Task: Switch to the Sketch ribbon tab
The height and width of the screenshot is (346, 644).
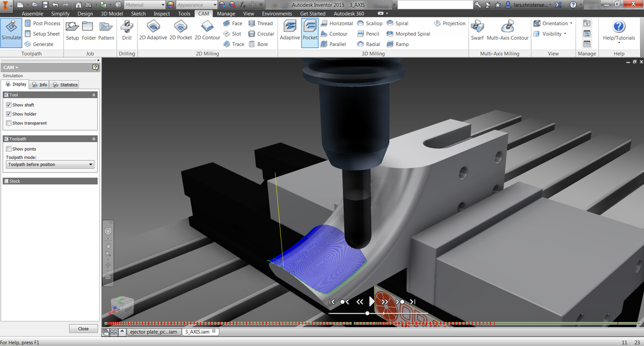Action: click(x=138, y=14)
